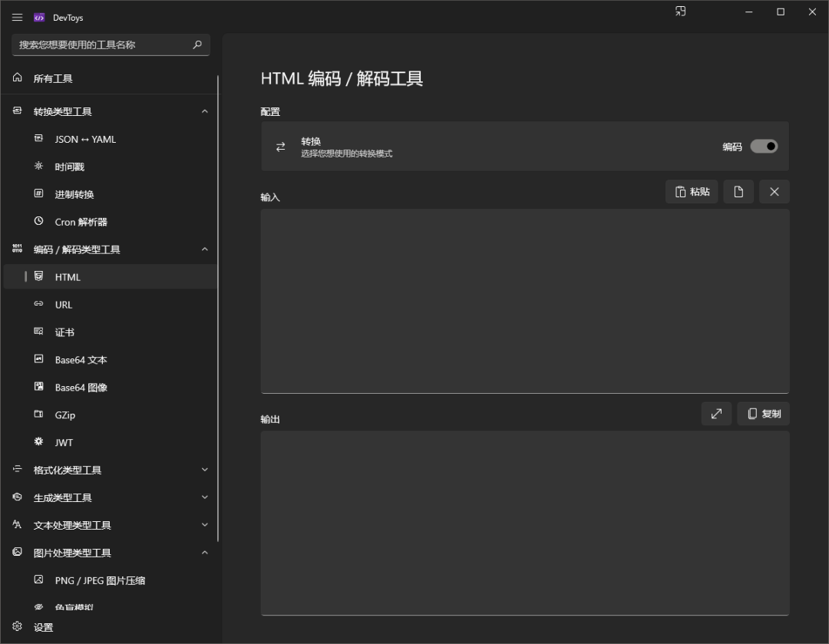The width and height of the screenshot is (829, 644).
Task: Open 设置 from the gear icon
Action: pos(18,626)
